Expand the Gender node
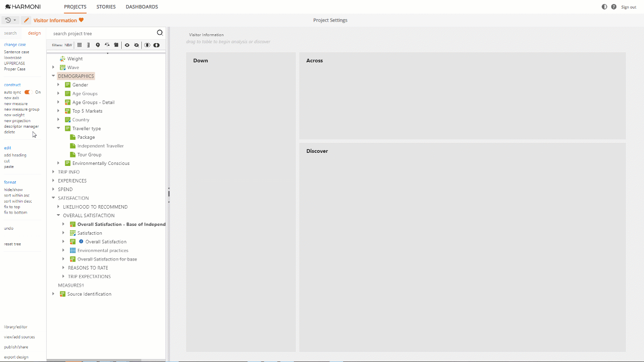 (x=58, y=85)
